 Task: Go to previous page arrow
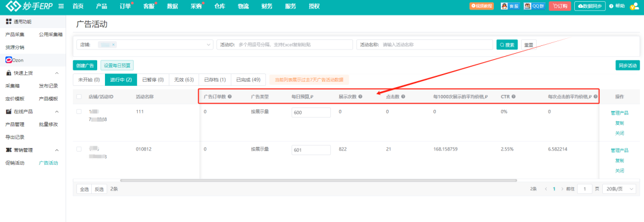[x=546, y=189]
